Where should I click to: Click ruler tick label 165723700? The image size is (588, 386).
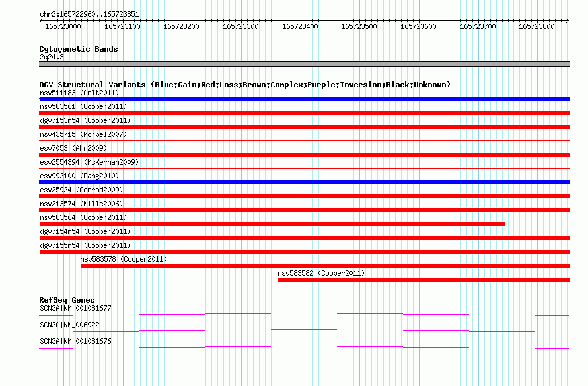coord(478,26)
